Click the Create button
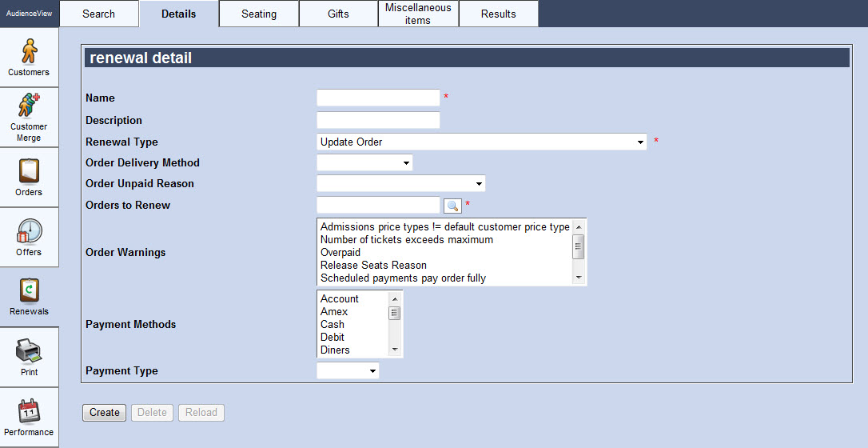This screenshot has width=868, height=448. pos(105,413)
